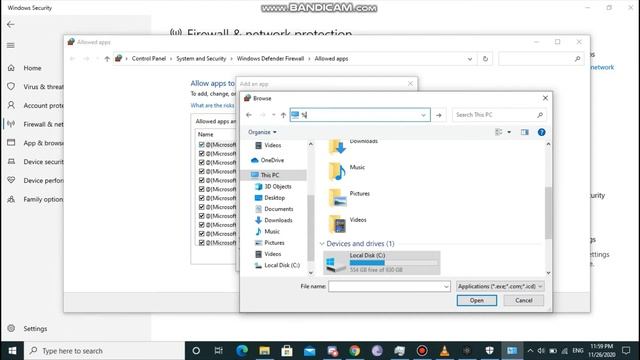Image resolution: width=640 pixels, height=360 pixels.
Task: Expand Allowed apps window address dropdown
Action: click(470, 59)
